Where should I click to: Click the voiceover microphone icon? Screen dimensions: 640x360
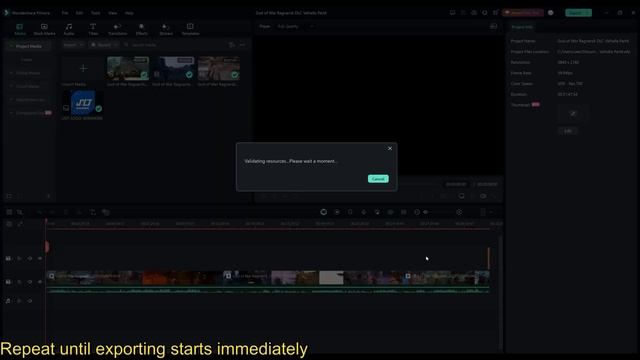click(x=364, y=212)
